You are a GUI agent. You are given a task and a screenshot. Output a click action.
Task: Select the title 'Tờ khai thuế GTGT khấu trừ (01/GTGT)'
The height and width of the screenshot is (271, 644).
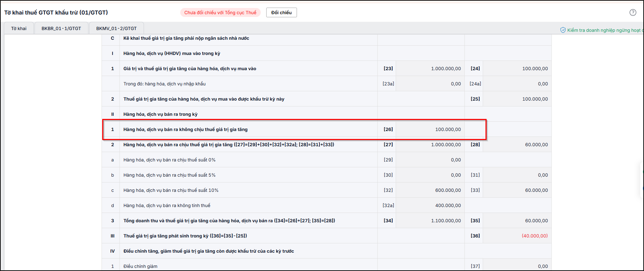tap(56, 12)
